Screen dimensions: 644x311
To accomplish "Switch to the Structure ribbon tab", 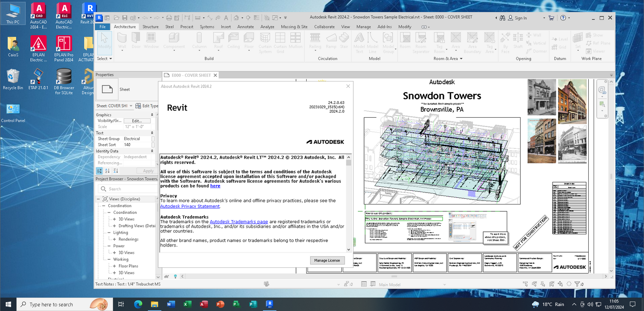I will [x=151, y=27].
